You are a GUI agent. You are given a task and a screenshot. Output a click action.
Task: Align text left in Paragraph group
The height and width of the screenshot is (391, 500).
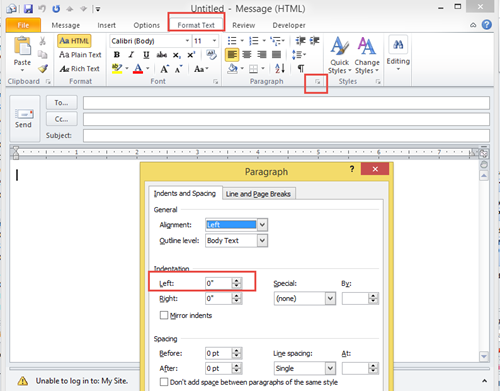point(232,55)
